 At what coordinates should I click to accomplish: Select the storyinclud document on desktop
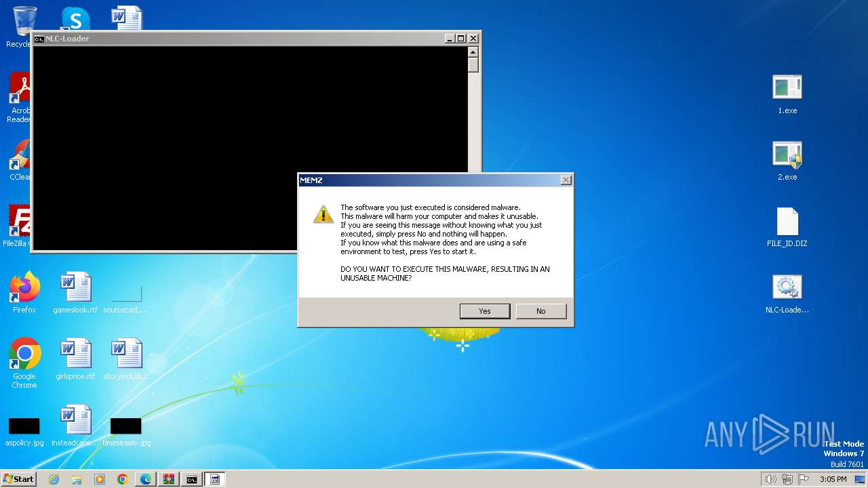pos(126,359)
